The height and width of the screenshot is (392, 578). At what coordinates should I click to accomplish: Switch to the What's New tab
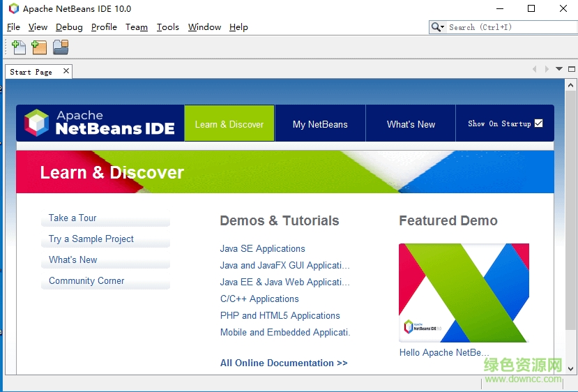(x=411, y=124)
